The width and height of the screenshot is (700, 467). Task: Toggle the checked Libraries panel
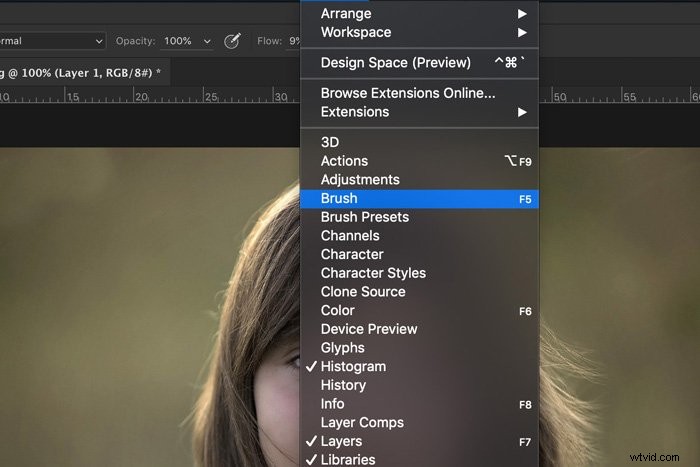[x=419, y=459]
